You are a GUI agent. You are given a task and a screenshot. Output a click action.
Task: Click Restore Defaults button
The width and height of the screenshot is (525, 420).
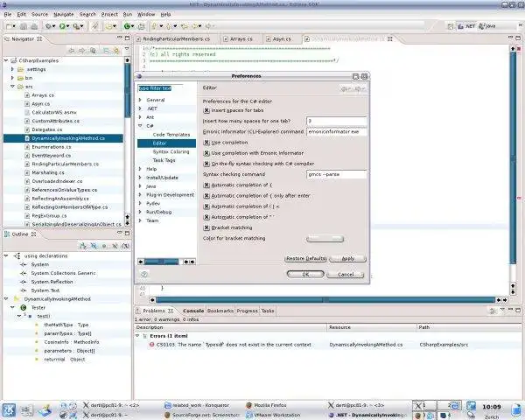[305, 259]
